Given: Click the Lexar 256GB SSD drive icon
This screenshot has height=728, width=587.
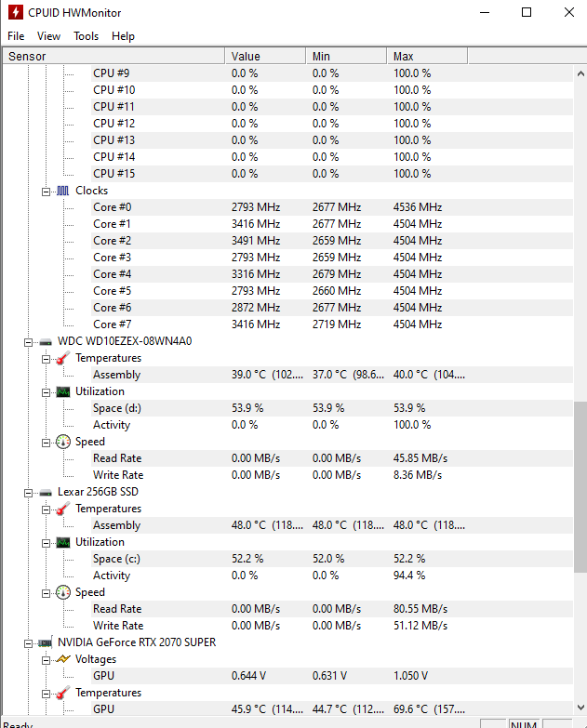Looking at the screenshot, I should point(46,493).
